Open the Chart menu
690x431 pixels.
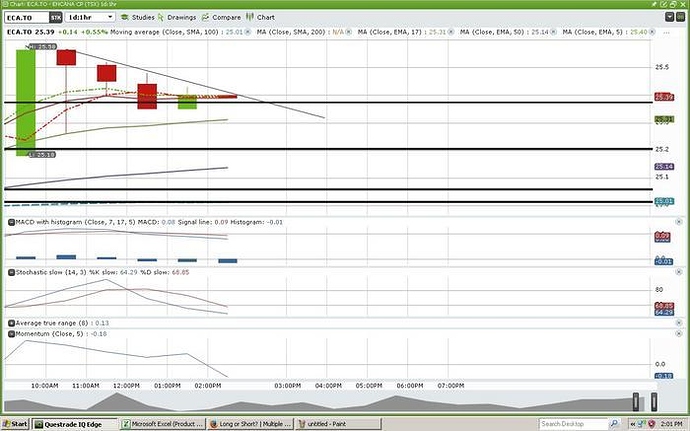[x=266, y=17]
